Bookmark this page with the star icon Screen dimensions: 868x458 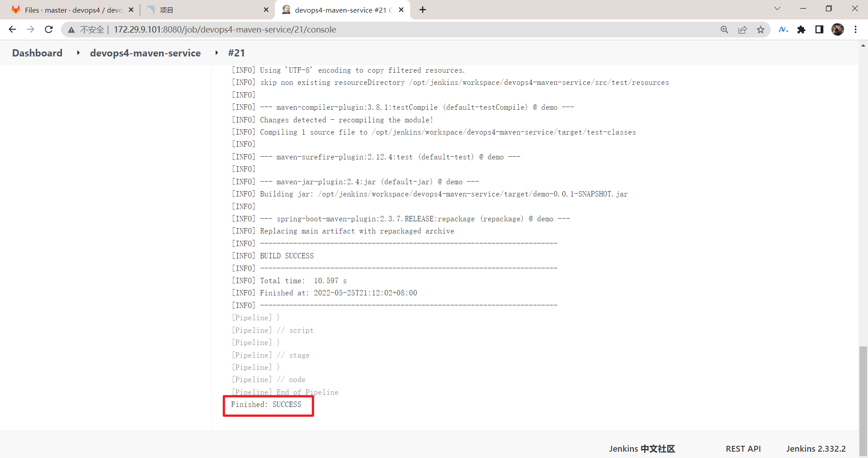pos(760,29)
